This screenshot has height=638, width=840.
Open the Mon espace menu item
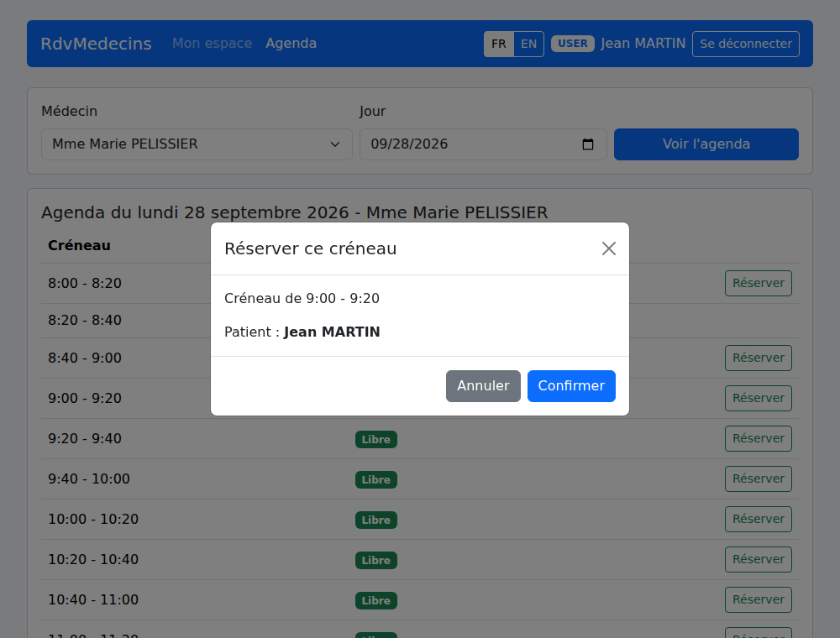click(213, 44)
